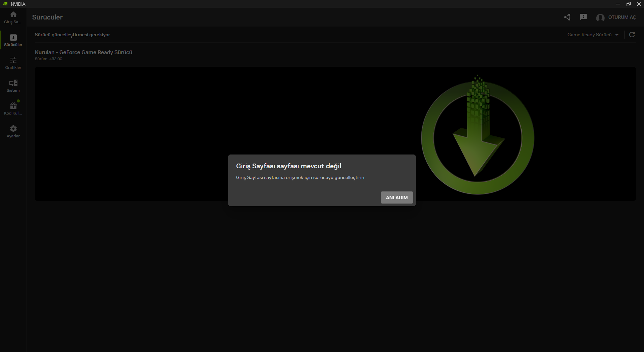The image size is (644, 352).
Task: Open Ayarlar settings tab
Action: 13,132
